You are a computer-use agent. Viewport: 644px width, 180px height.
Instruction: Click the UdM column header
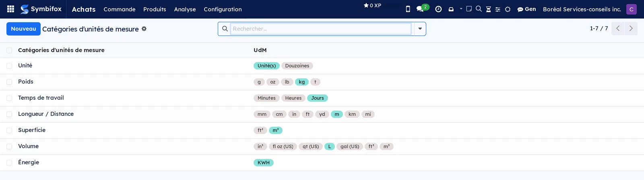tap(260, 50)
